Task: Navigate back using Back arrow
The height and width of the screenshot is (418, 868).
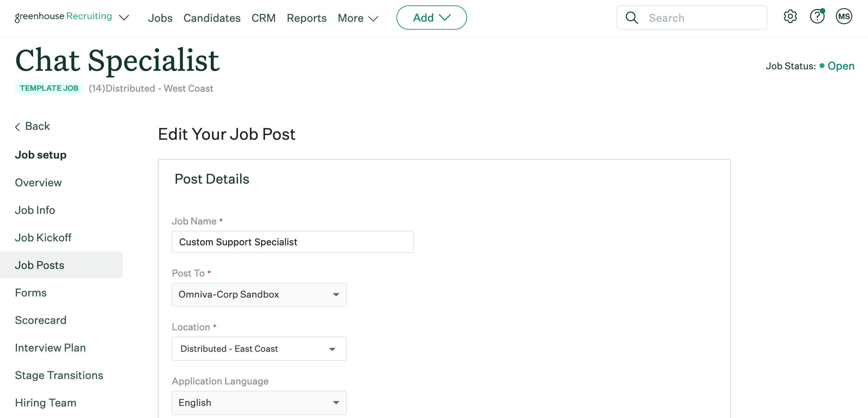Action: (31, 126)
